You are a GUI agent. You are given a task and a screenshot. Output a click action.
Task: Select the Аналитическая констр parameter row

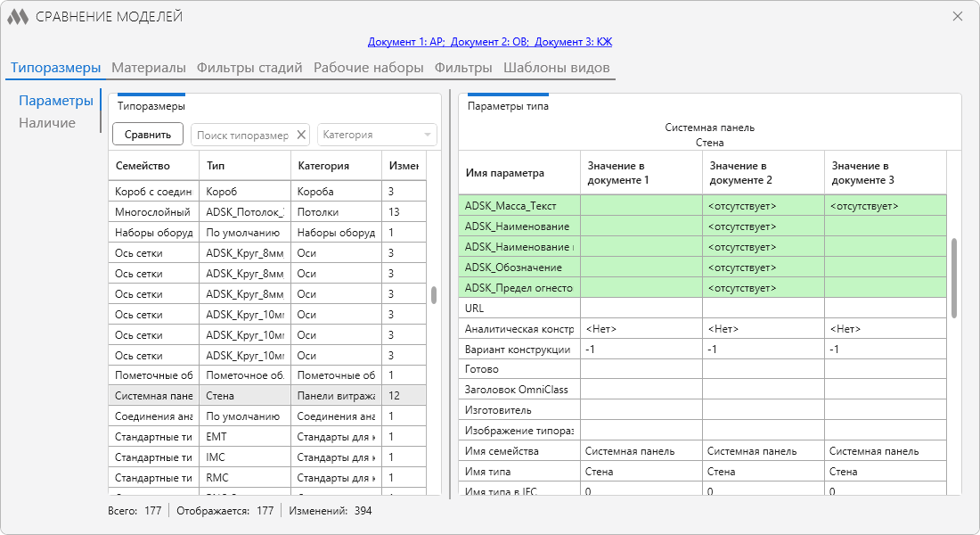(703, 328)
